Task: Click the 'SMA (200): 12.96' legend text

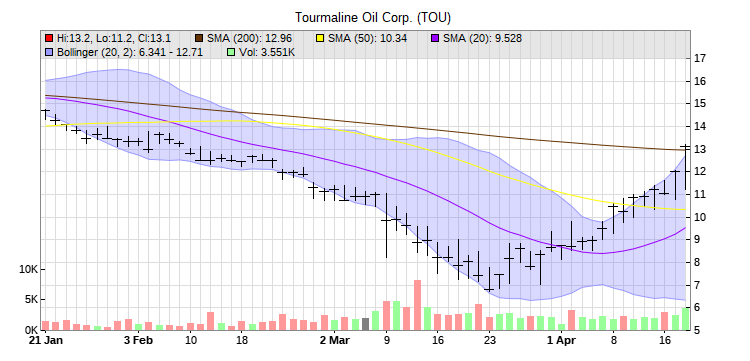Action: pos(250,38)
